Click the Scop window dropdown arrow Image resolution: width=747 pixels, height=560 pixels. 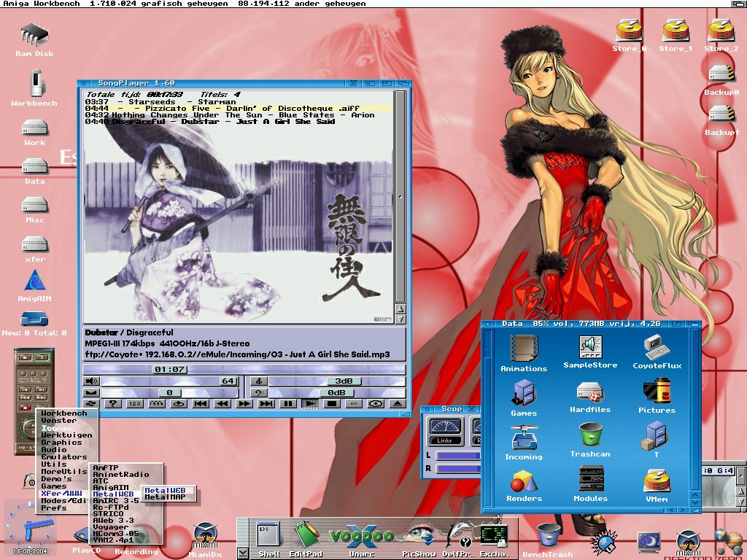(471, 409)
